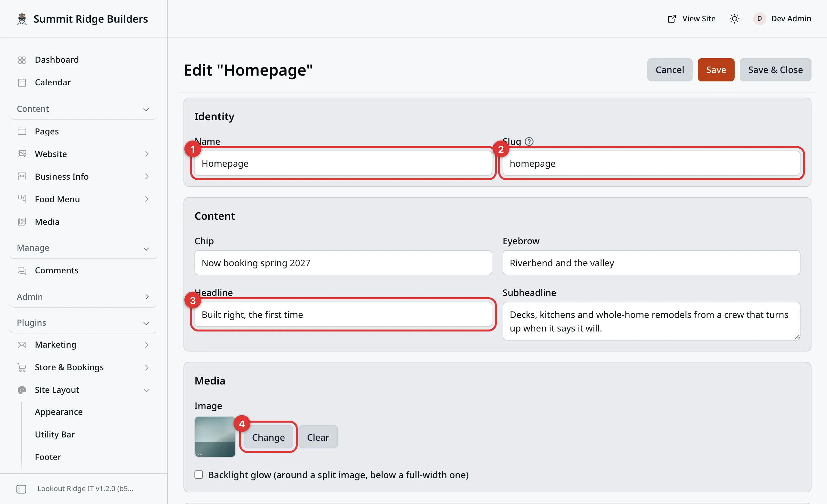Click the Marketing envelope icon
Screen dimensions: 827x504
22,345
